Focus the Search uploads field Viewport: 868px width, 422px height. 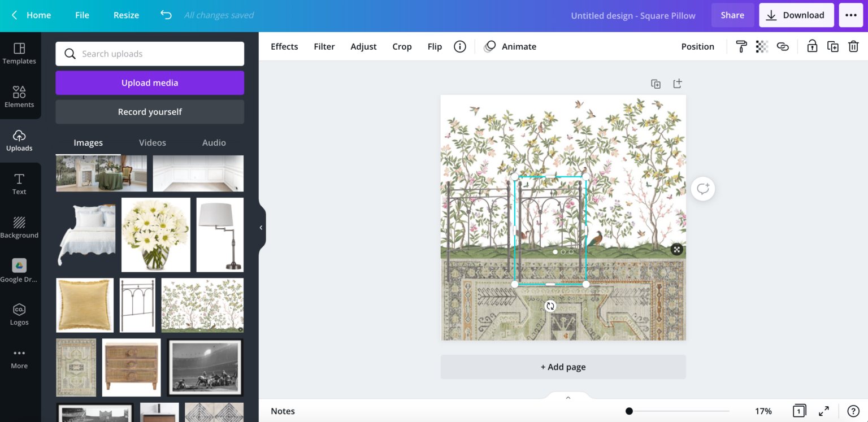tap(150, 54)
